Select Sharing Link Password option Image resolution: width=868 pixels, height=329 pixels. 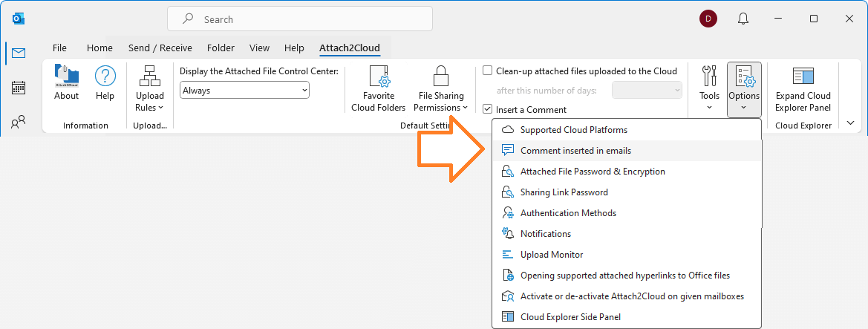coord(627,192)
